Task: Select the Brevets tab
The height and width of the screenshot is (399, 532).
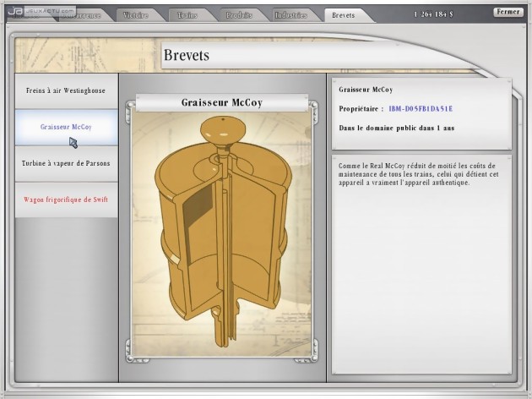Action: click(344, 15)
